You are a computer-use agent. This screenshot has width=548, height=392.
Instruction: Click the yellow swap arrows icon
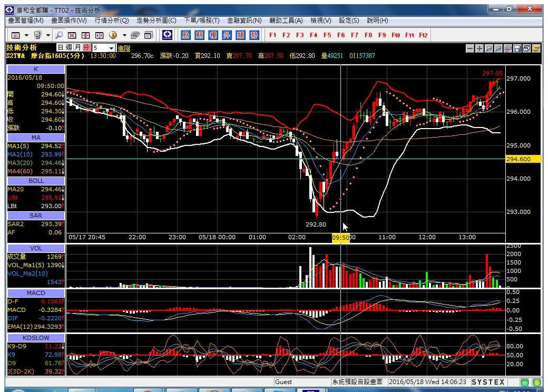point(536,49)
